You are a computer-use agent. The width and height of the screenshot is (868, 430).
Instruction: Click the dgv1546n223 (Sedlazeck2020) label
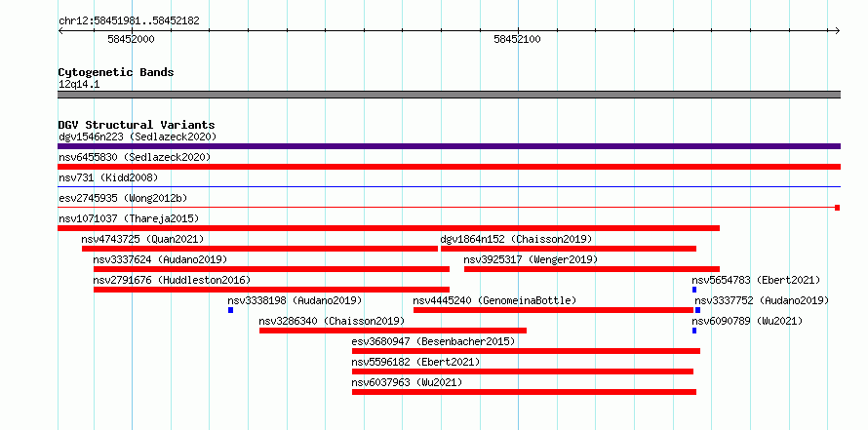pos(138,137)
